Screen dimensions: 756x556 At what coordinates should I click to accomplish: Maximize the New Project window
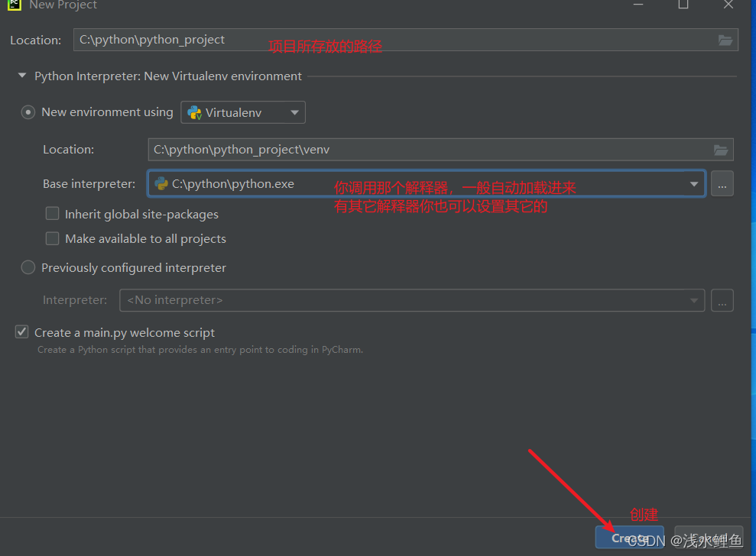pos(683,5)
